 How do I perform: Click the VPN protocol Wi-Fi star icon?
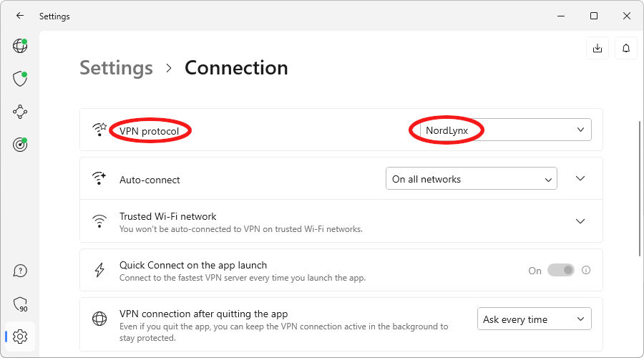[x=99, y=130]
